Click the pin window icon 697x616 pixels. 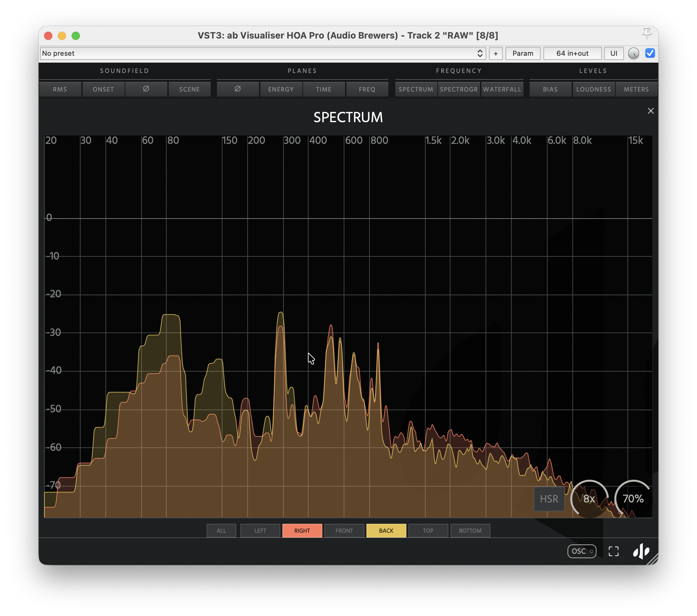647,34
